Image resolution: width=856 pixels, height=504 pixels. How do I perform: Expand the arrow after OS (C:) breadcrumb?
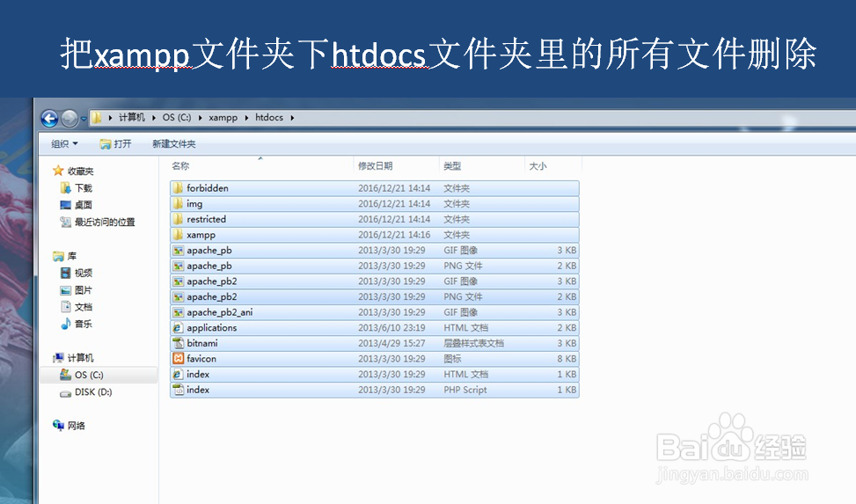(200, 118)
